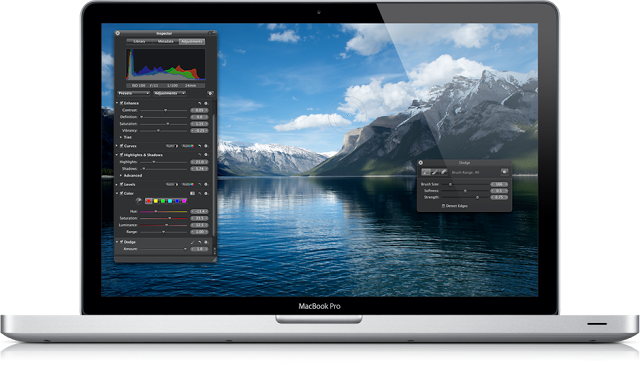
Task: Click the Hue slider
Action: point(164,211)
